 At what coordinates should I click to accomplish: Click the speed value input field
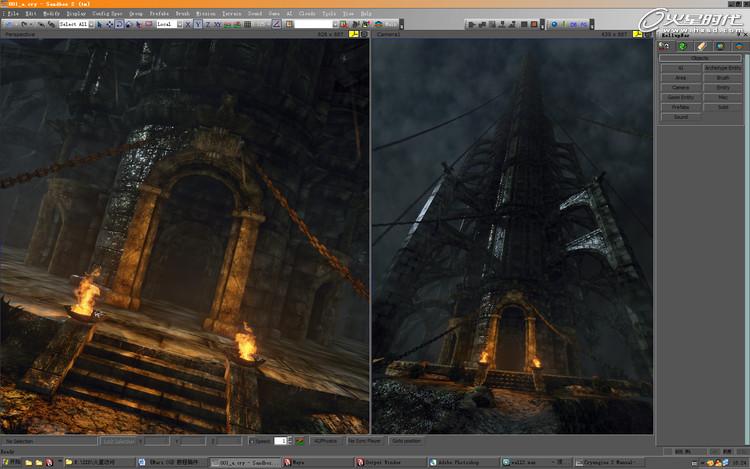coord(280,441)
